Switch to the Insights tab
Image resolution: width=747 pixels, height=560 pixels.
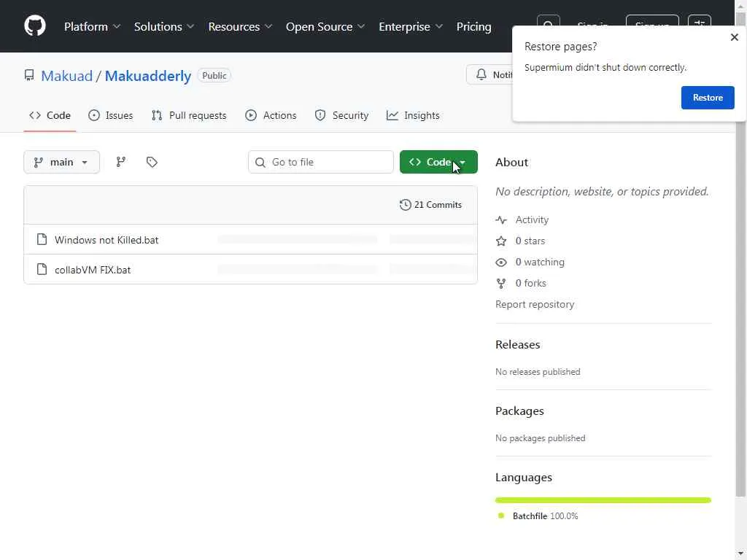tap(413, 115)
